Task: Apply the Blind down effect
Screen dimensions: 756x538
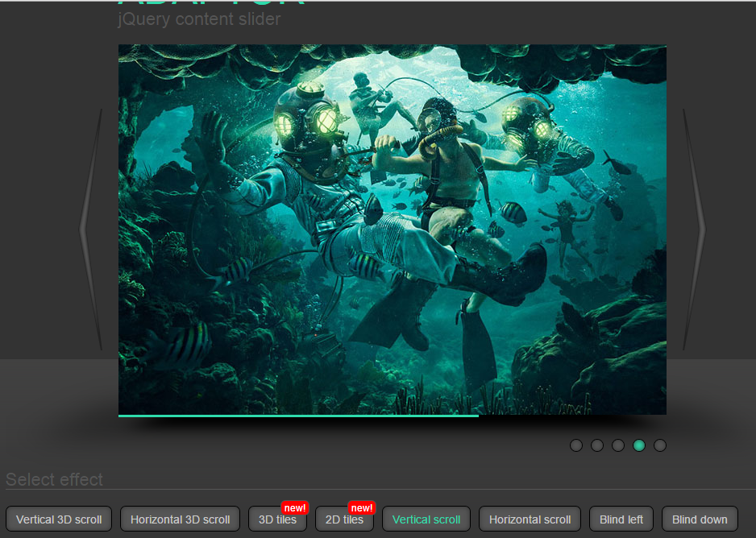Action: 700,519
